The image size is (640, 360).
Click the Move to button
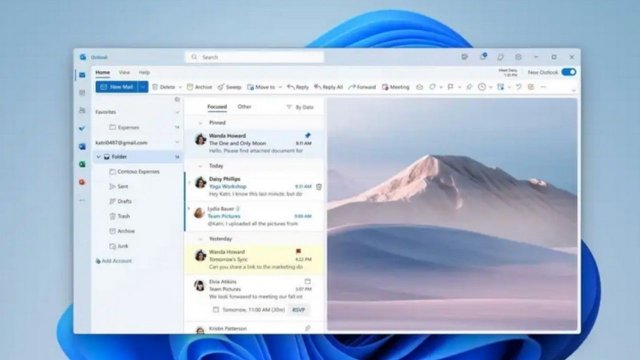click(261, 87)
